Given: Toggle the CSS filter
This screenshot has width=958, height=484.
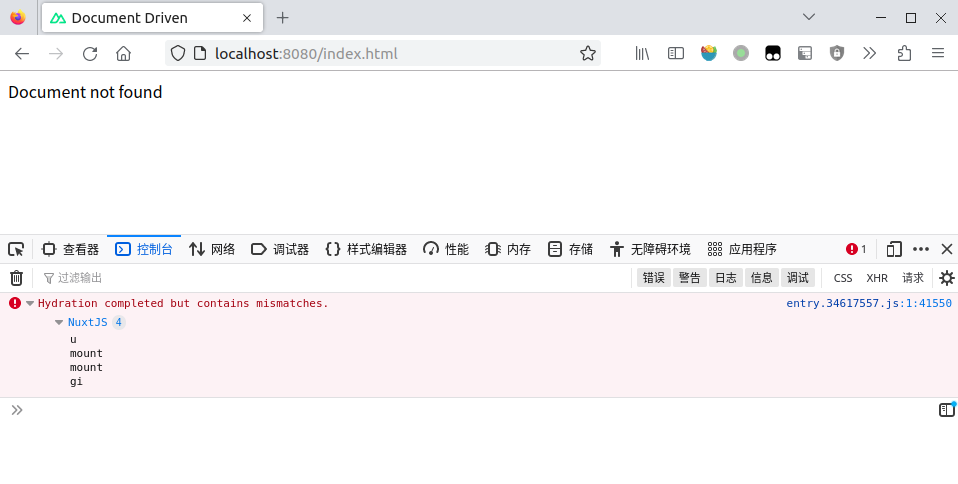Looking at the screenshot, I should 843,278.
